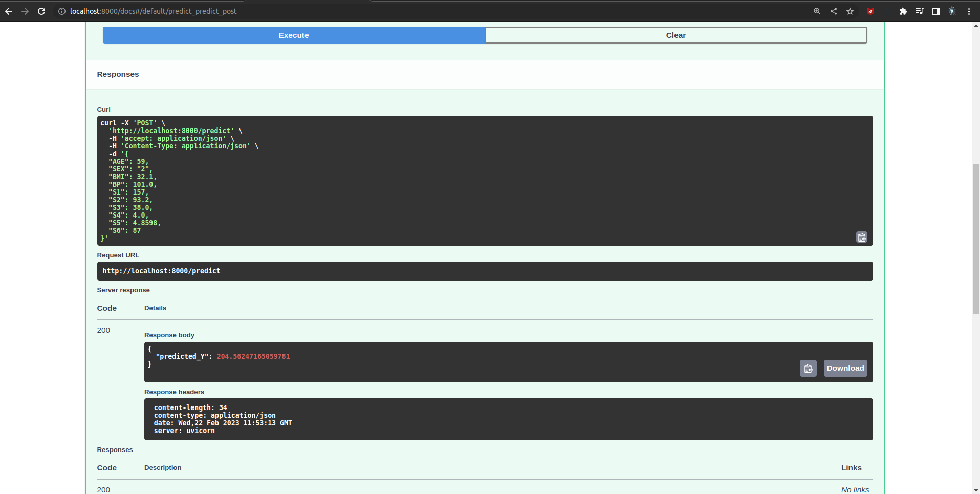Click the page vertical scrollbar thumb

(x=976, y=239)
